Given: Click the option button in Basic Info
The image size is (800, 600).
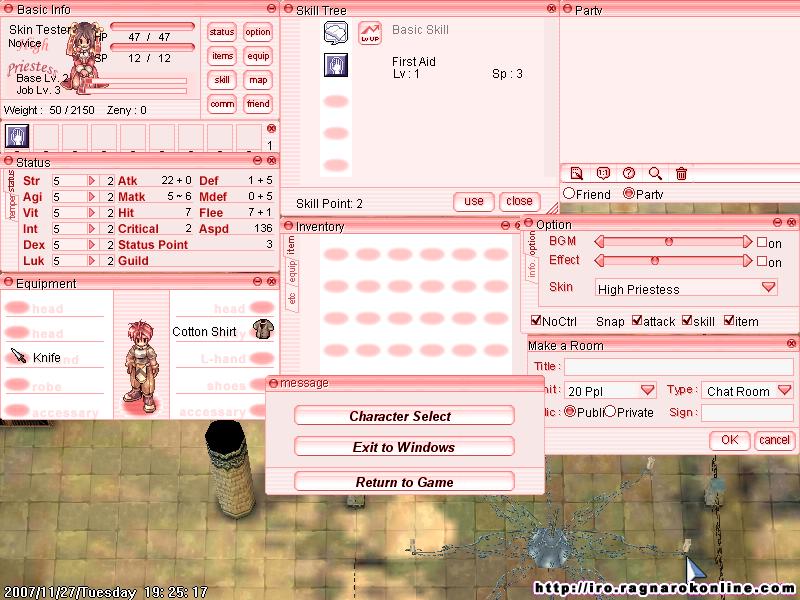Looking at the screenshot, I should (258, 32).
